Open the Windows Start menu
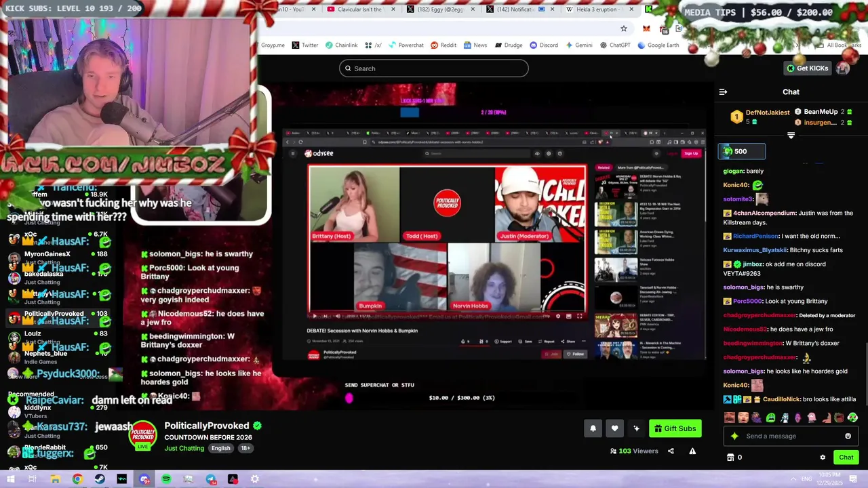The height and width of the screenshot is (488, 868). 11,479
